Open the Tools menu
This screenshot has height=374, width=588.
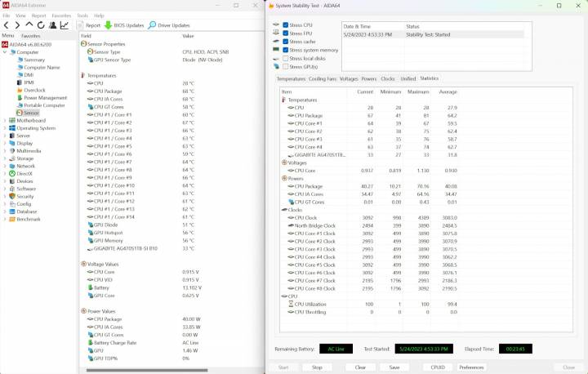pos(82,16)
